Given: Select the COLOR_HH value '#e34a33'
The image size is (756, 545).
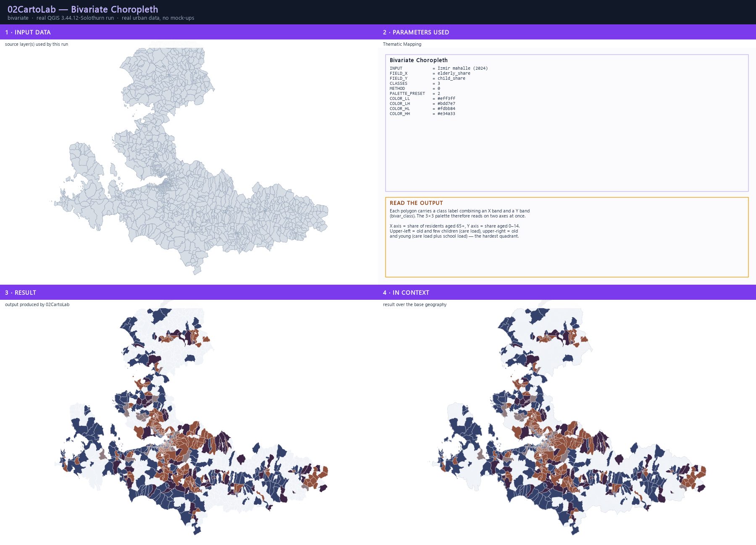Looking at the screenshot, I should [446, 113].
